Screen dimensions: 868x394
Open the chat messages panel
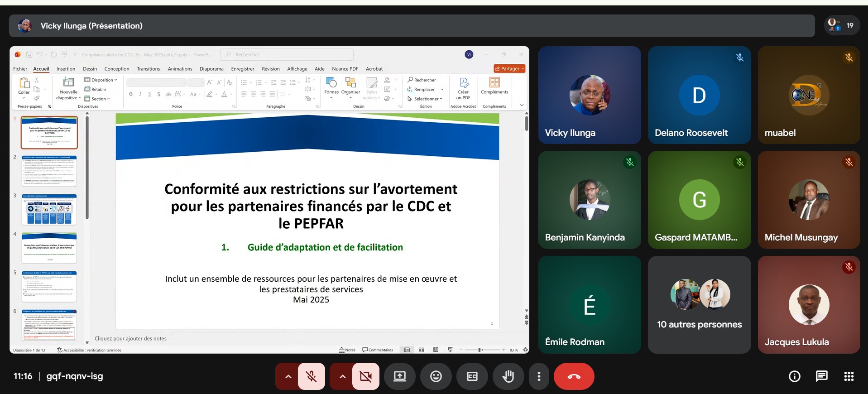[821, 376]
